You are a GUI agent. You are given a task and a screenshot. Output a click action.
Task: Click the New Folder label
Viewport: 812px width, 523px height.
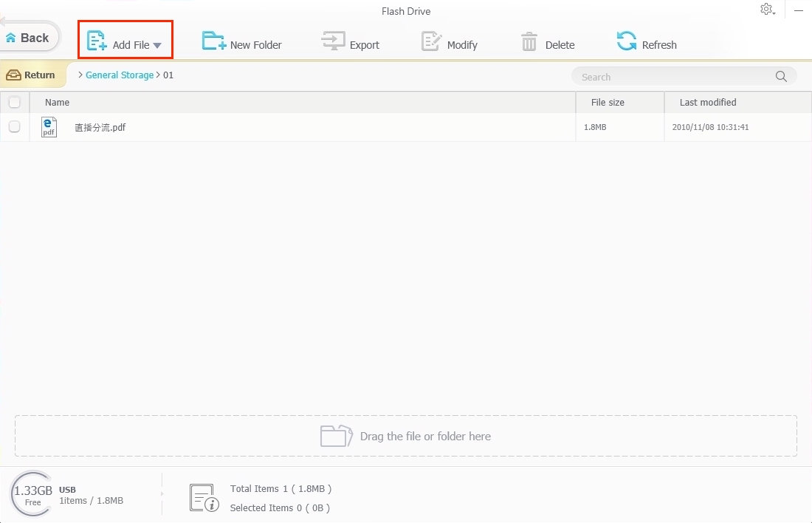pos(256,45)
